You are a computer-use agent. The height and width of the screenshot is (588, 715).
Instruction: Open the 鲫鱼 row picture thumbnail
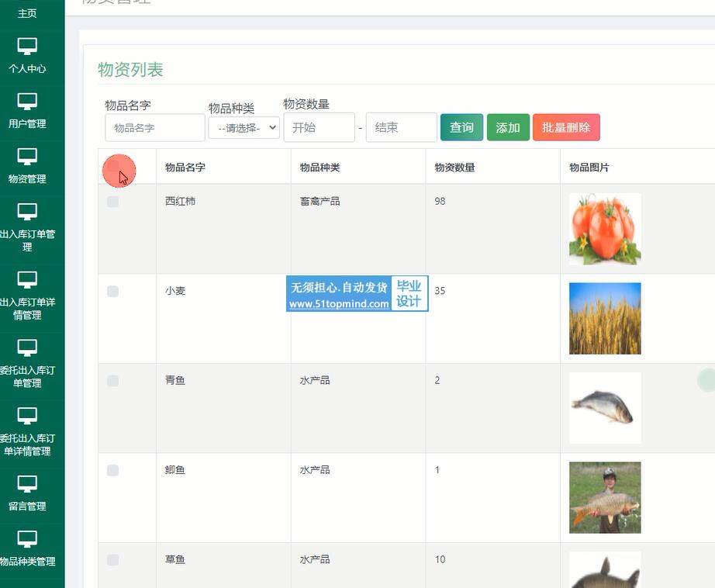605,498
